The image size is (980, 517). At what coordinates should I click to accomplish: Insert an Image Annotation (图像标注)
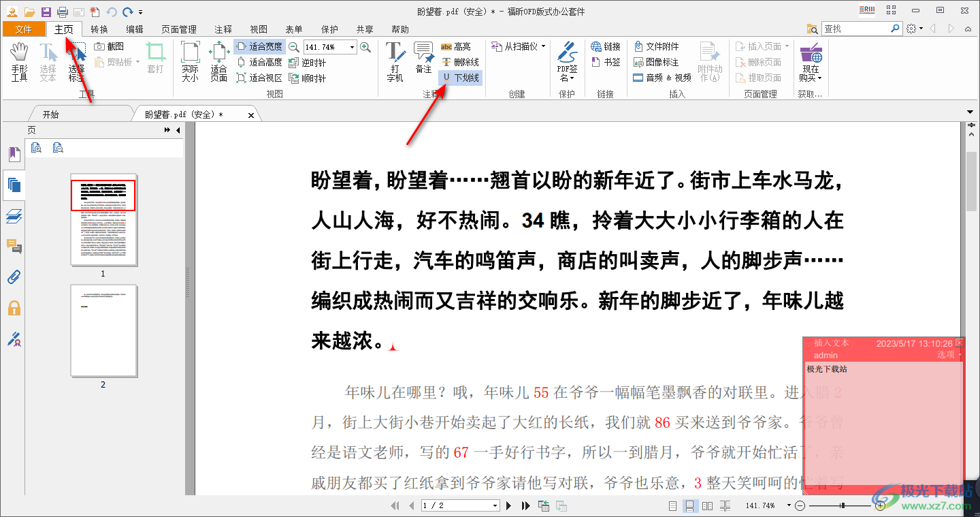656,62
